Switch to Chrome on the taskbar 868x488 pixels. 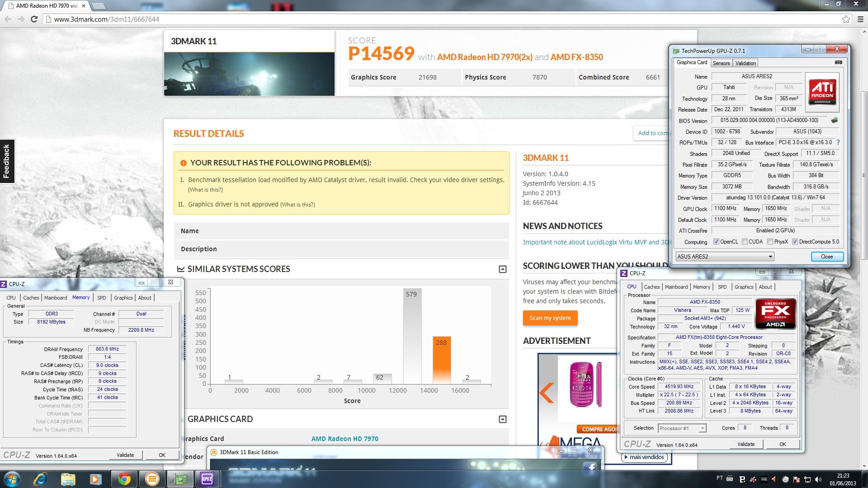[124, 479]
